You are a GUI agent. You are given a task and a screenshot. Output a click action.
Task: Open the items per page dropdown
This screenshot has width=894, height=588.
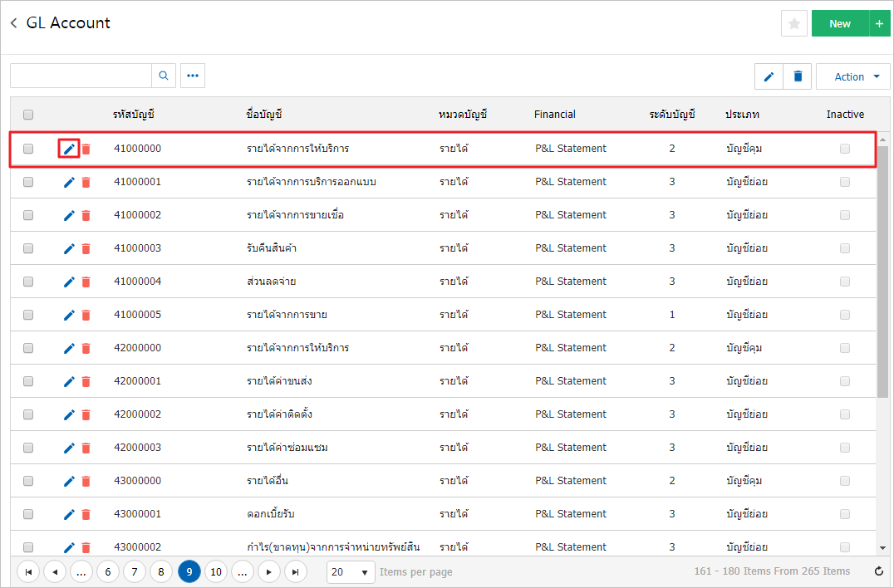point(351,571)
